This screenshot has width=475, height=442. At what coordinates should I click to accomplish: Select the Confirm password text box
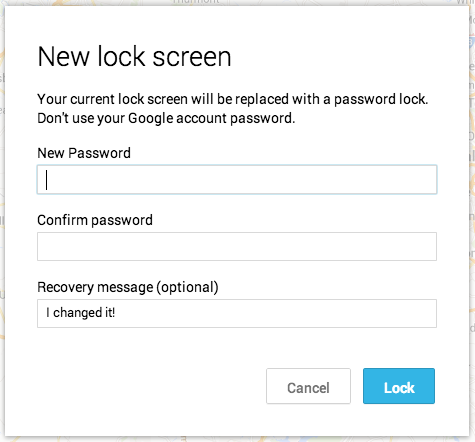pyautogui.click(x=237, y=246)
